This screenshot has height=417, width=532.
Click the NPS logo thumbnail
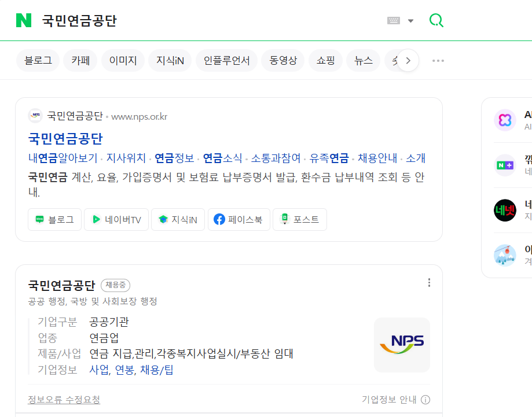pos(402,345)
